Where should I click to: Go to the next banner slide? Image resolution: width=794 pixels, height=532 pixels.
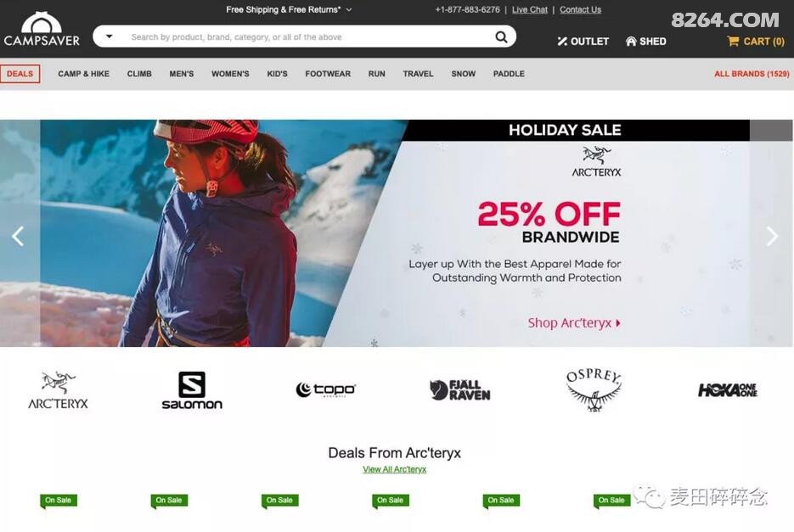point(772,236)
